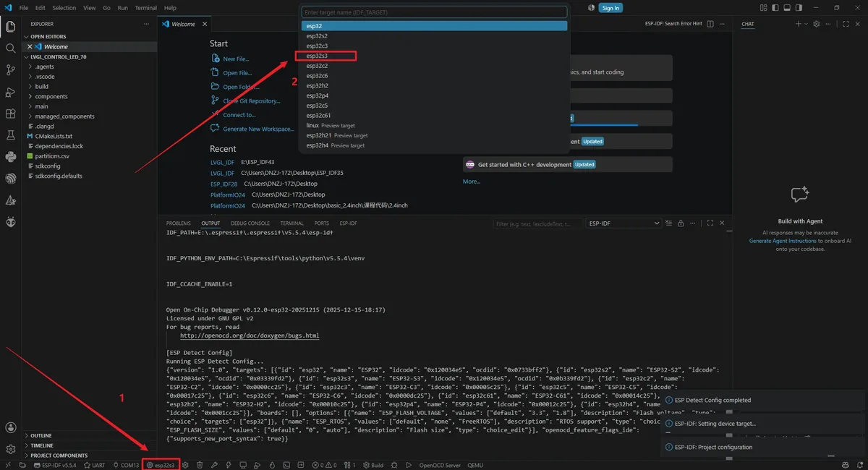The height and width of the screenshot is (470, 868).
Task: Click the esp32s3 target in status bar
Action: 161,465
